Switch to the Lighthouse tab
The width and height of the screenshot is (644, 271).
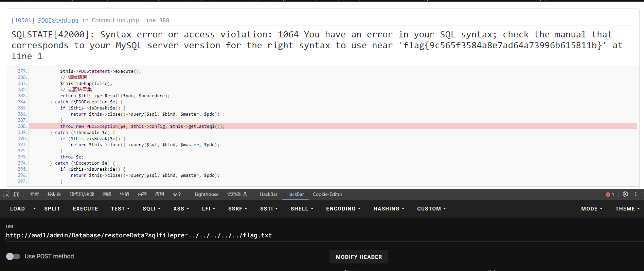click(207, 194)
